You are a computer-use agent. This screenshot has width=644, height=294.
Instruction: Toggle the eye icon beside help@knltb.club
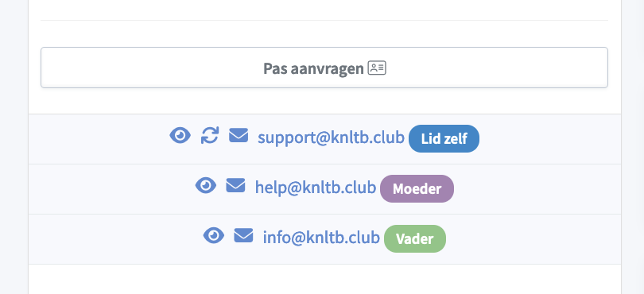pyautogui.click(x=206, y=185)
